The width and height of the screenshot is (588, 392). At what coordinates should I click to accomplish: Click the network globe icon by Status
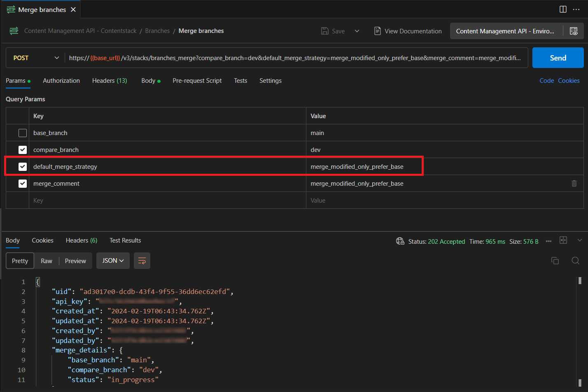pyautogui.click(x=400, y=241)
